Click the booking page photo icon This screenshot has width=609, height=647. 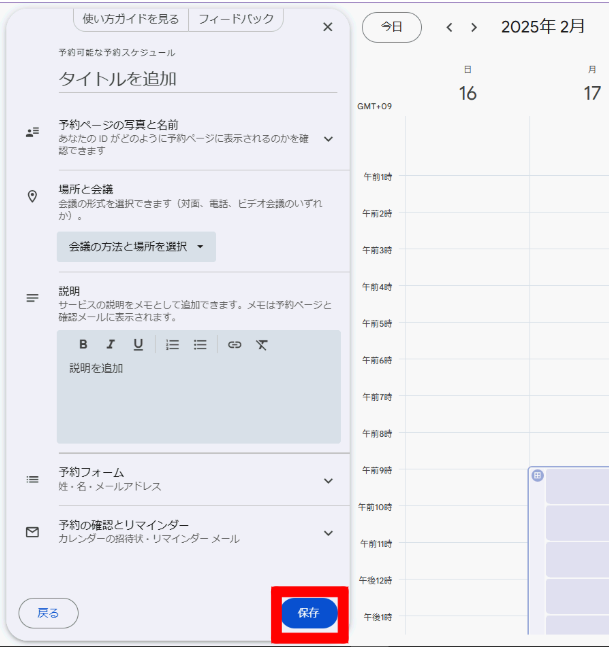[33, 132]
